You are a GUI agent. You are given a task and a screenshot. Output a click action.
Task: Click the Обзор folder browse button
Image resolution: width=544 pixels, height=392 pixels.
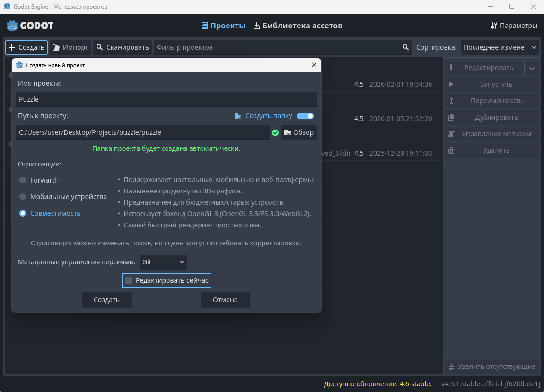pos(299,132)
